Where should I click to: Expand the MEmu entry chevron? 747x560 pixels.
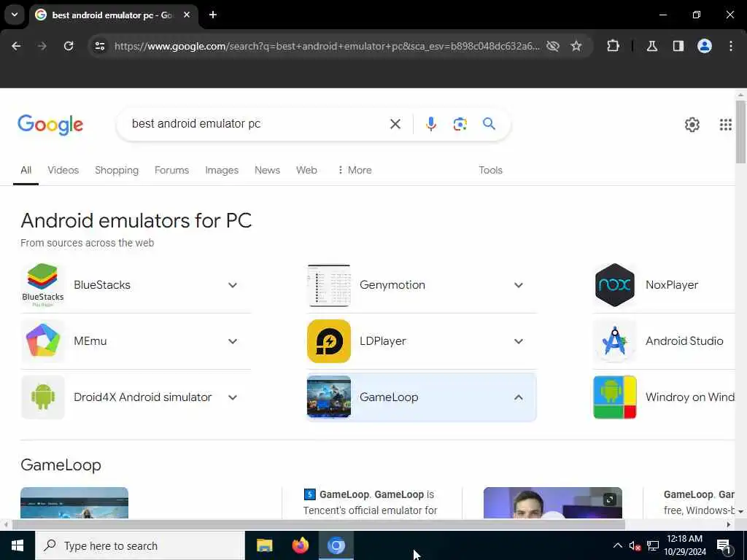click(233, 341)
